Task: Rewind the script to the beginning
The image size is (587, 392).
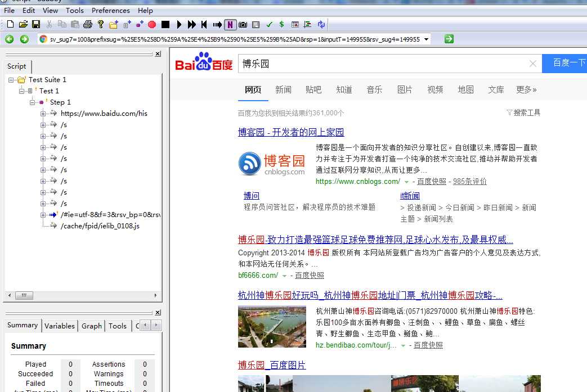Action: (x=204, y=24)
